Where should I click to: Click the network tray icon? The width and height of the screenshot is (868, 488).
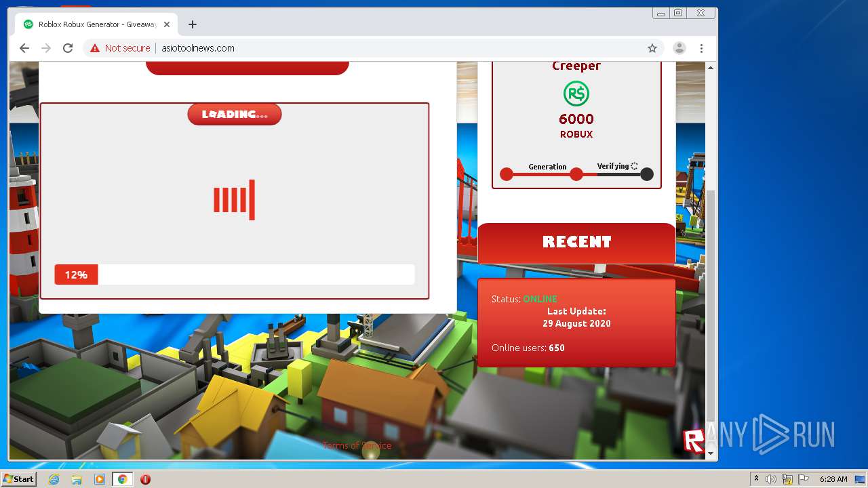[x=787, y=479]
